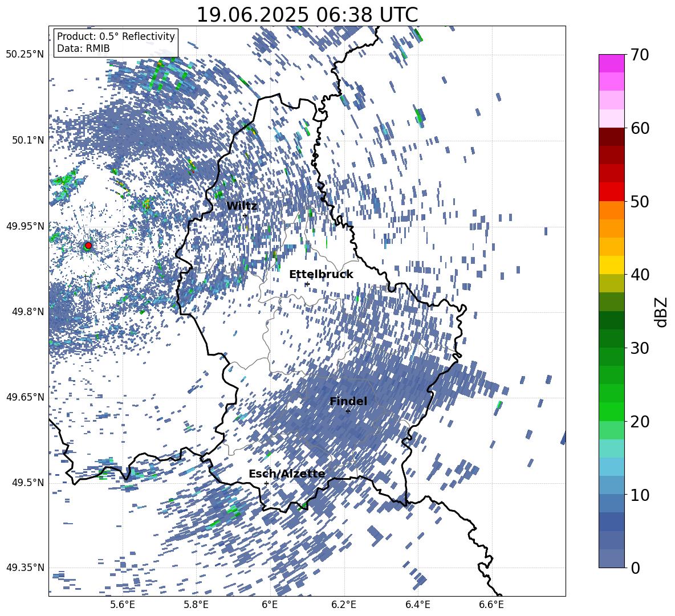Click the 6°E longitude label
This screenshot has width=675, height=616.
[x=270, y=605]
